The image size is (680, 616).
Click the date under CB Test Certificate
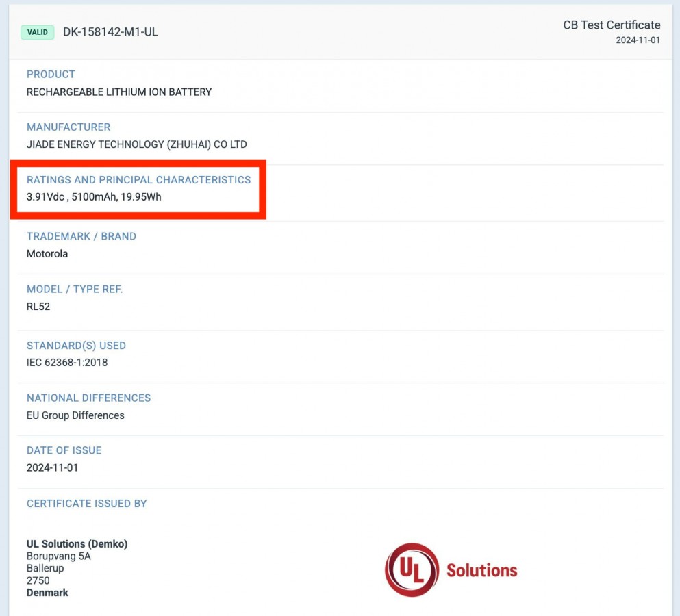[x=638, y=40]
